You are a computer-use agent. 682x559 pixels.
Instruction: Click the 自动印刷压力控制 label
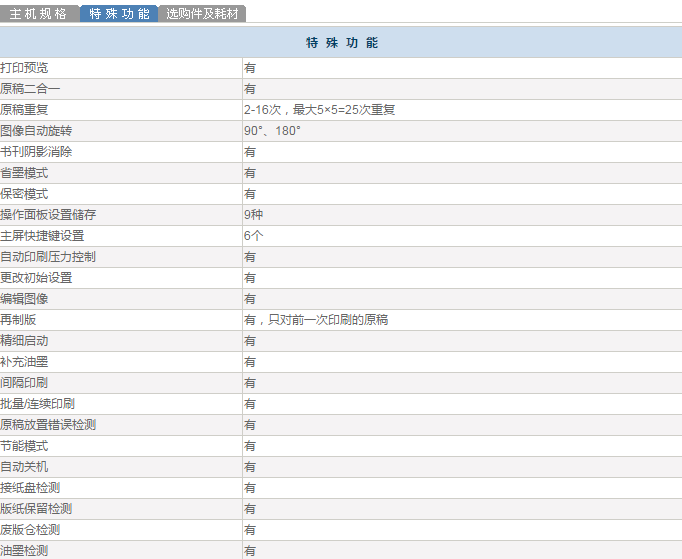point(48,257)
